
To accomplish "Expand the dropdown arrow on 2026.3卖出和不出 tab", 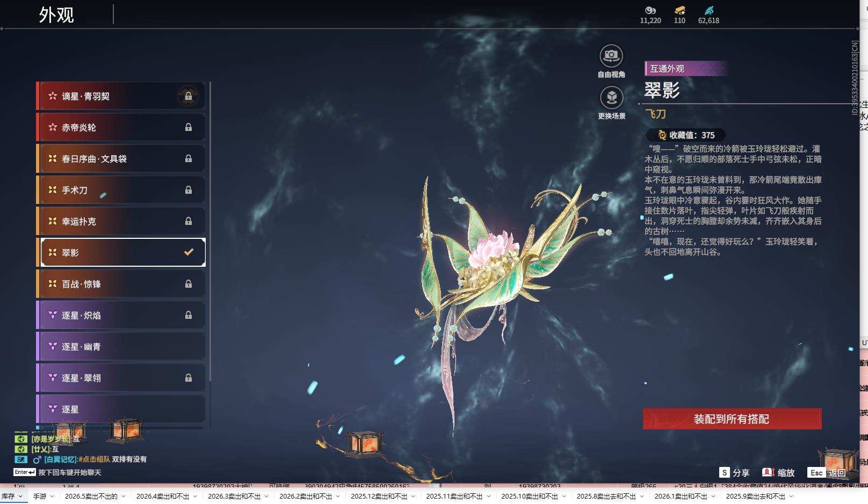I will (266, 496).
